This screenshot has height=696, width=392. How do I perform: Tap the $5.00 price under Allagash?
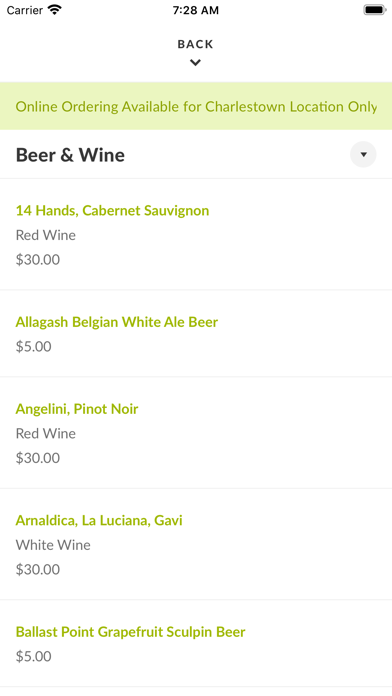coord(34,346)
